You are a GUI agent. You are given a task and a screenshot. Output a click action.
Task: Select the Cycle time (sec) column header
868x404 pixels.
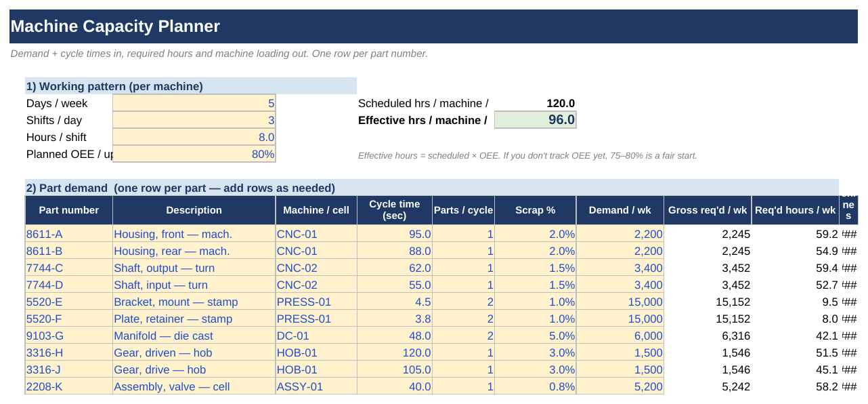point(395,210)
